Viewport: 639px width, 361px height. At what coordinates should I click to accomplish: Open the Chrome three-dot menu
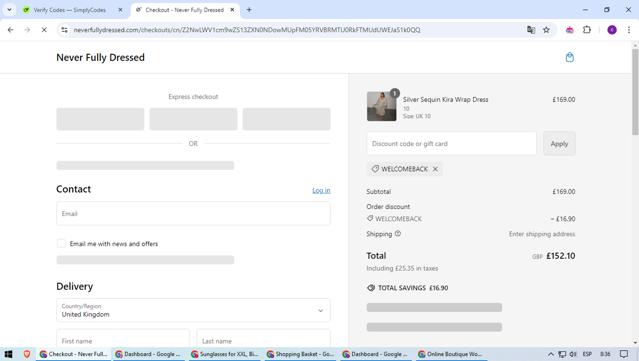629,30
